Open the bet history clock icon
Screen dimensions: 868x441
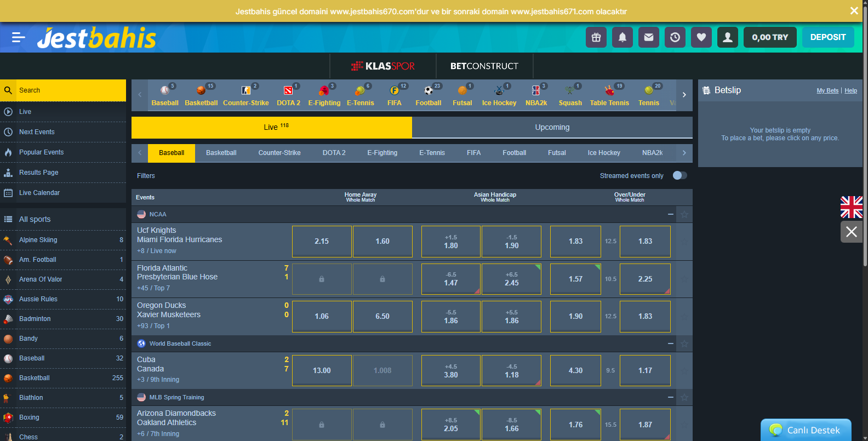point(675,37)
